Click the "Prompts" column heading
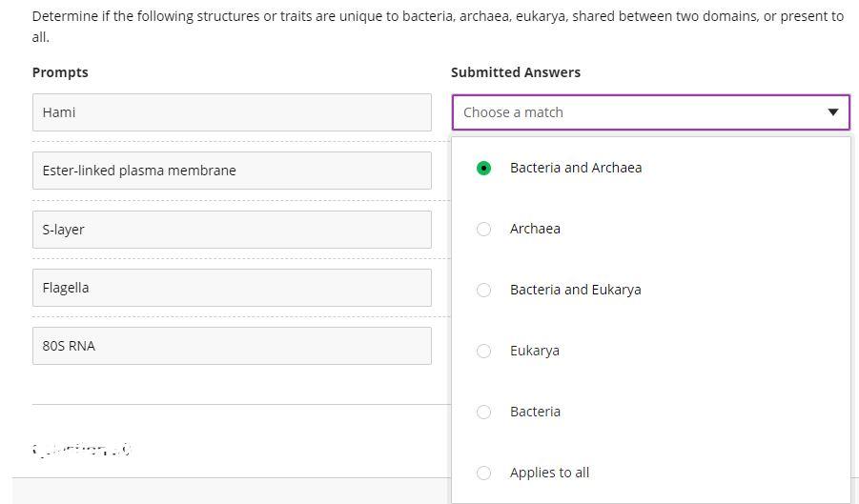Image resolution: width=859 pixels, height=504 pixels. [x=60, y=72]
